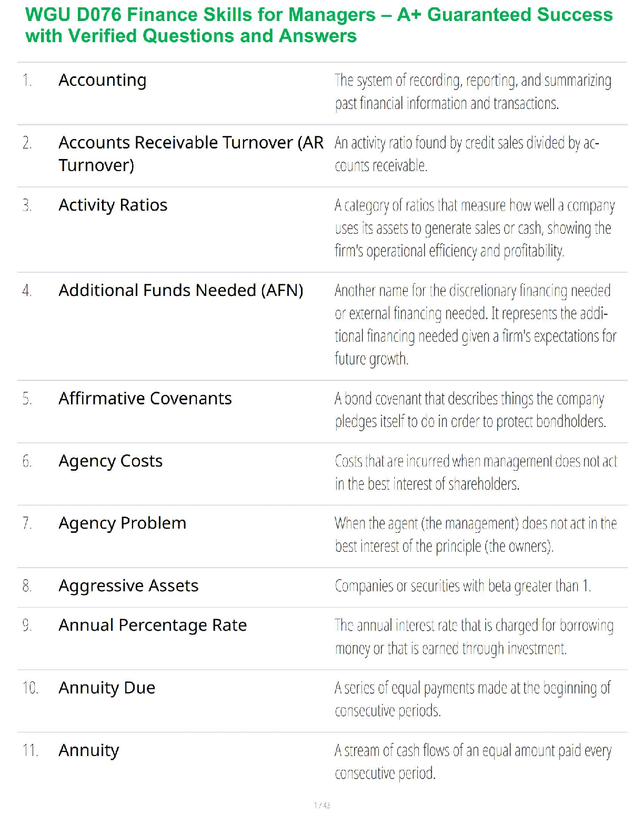Select the "Annual Percentage Rate" term
This screenshot has height=834, width=644.
(153, 625)
